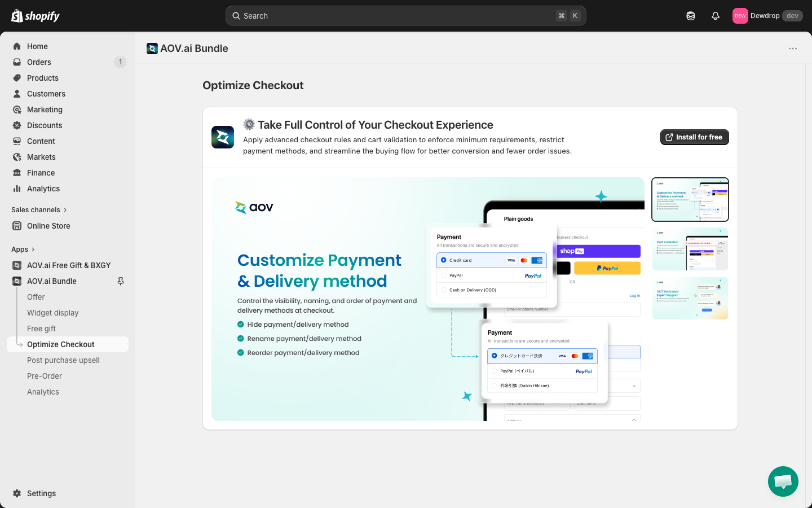Click in the Search field
The height and width of the screenshot is (508, 812).
406,16
